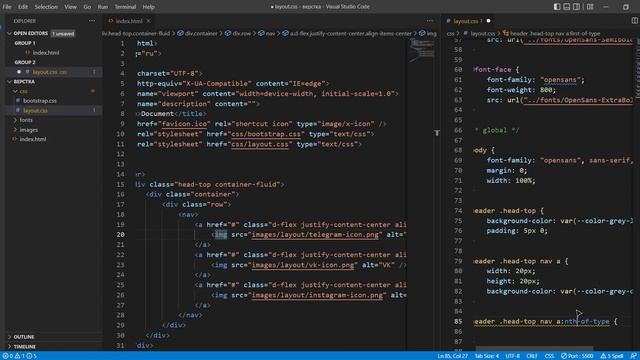Open more actions for index.html editor group

point(430,20)
